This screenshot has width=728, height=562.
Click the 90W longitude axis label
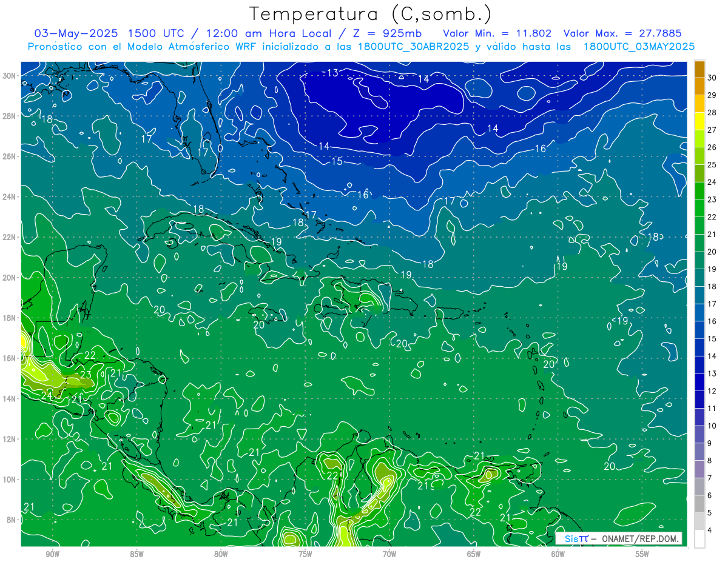[52, 554]
